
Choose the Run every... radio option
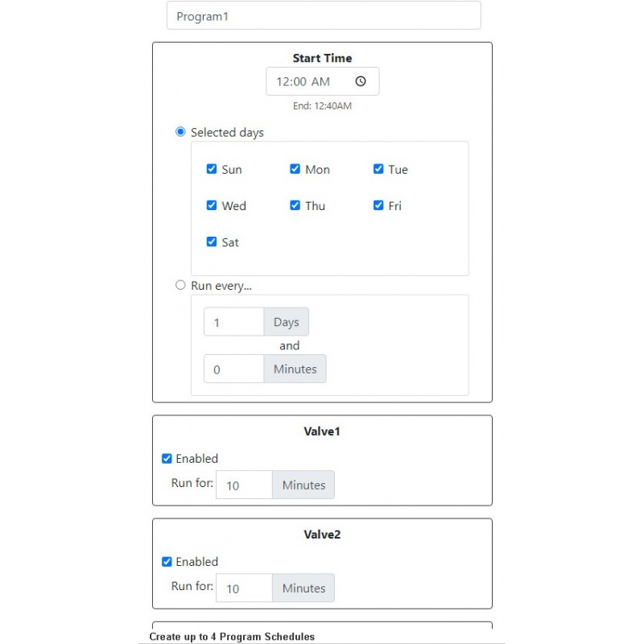point(180,285)
